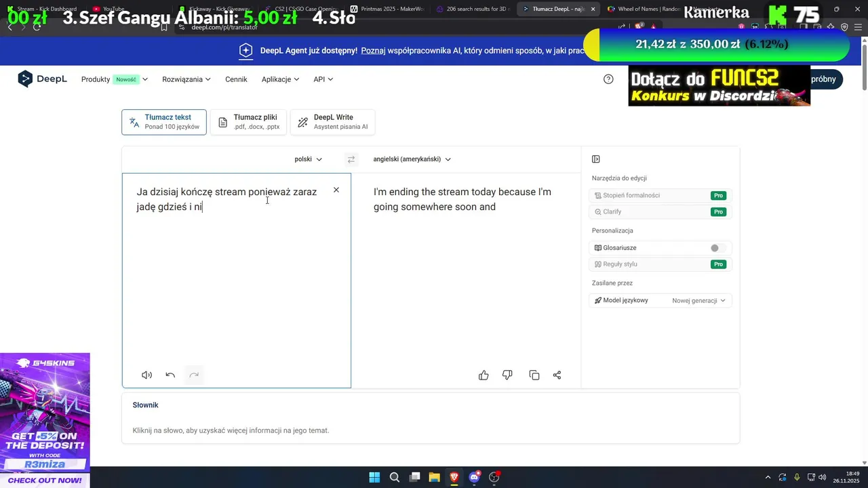Close the Tłumacz DeepL browser tab
This screenshot has height=488, width=868.
(593, 9)
